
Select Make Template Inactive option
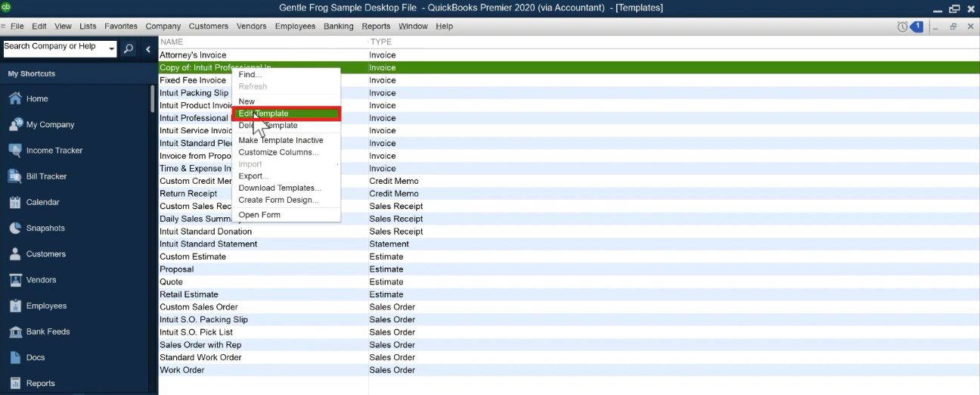pos(281,140)
